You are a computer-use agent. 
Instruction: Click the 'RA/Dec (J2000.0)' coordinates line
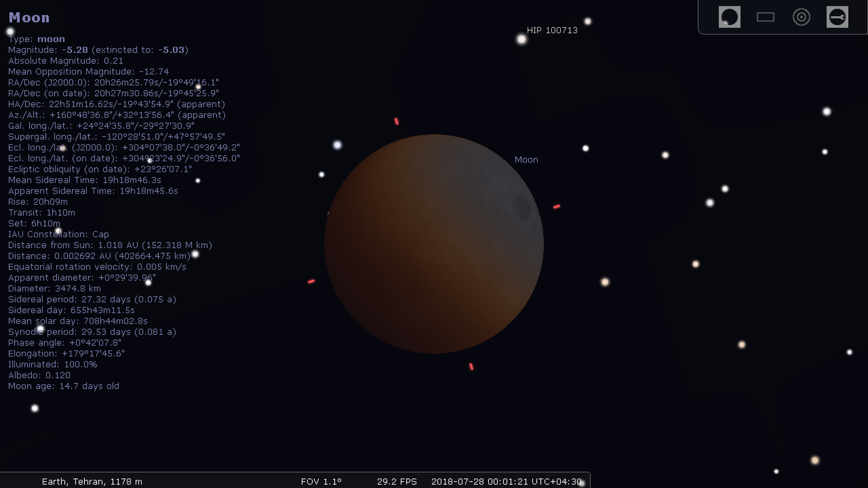[113, 82]
